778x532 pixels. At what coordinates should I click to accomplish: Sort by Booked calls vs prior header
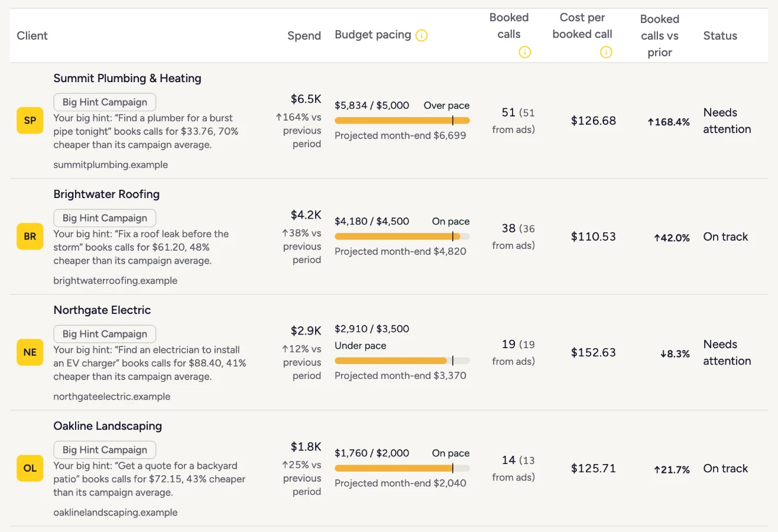coord(659,35)
